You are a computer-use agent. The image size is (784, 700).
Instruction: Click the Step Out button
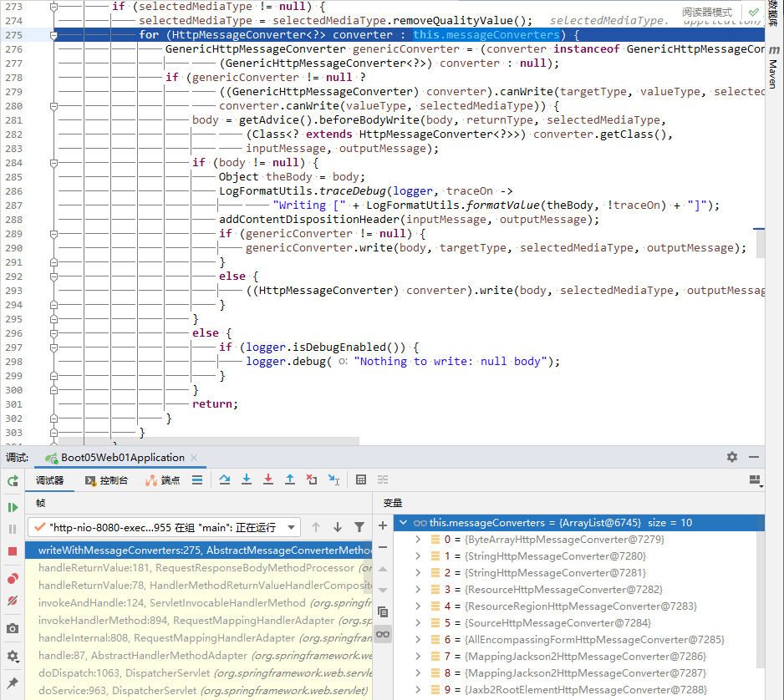(x=290, y=479)
